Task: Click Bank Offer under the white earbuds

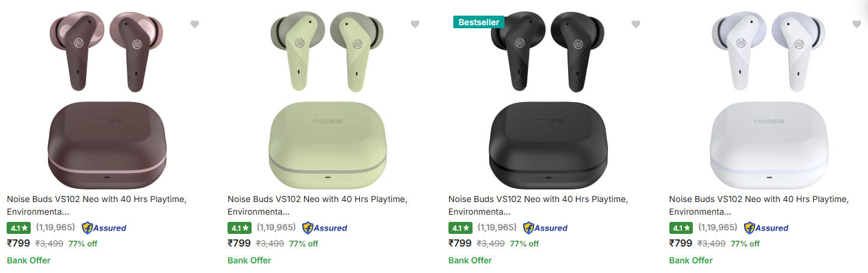Action: click(x=690, y=260)
